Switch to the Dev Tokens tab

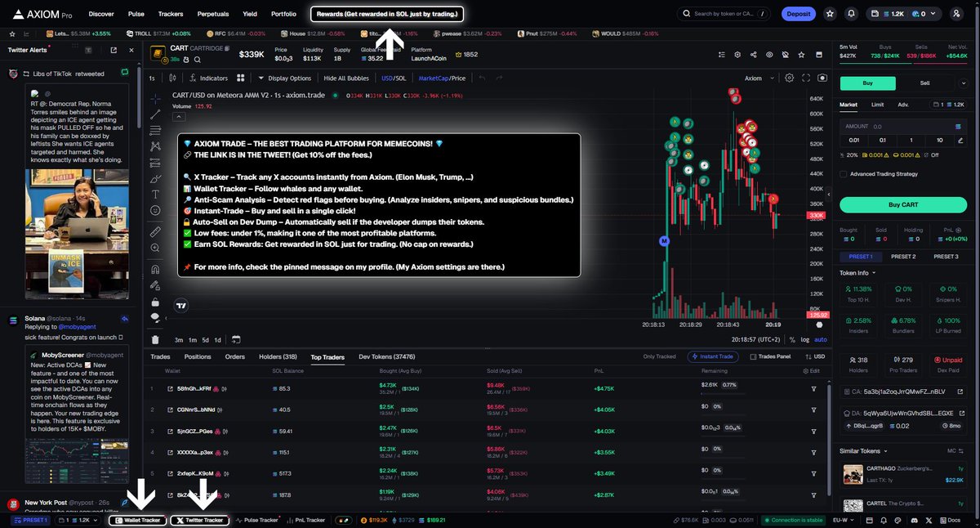[387, 356]
